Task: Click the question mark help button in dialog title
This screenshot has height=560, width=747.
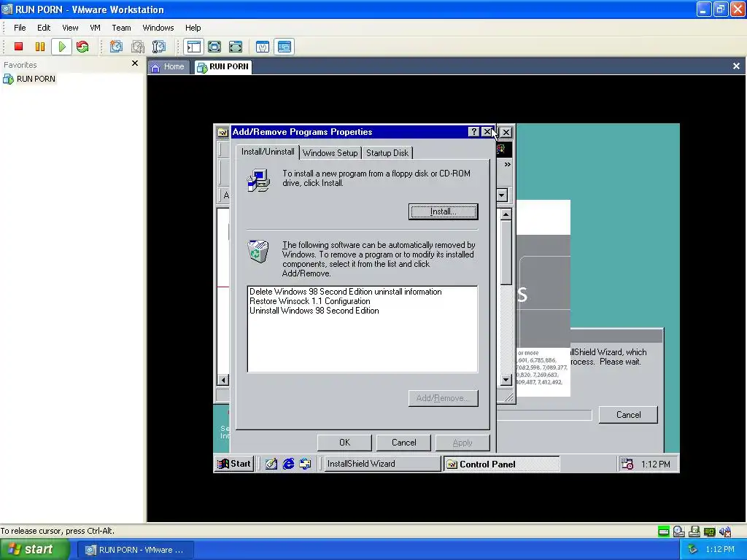Action: pos(473,132)
